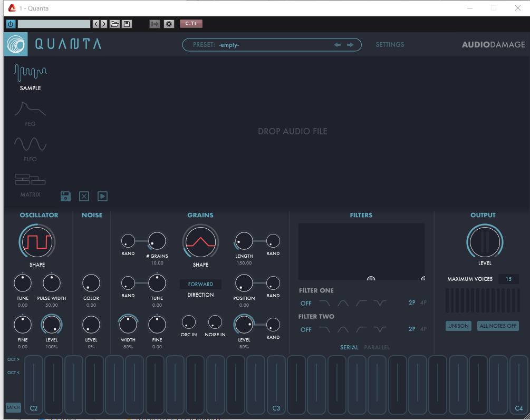Select Filter One high-pass shape
The image size is (530, 420).
coord(361,303)
